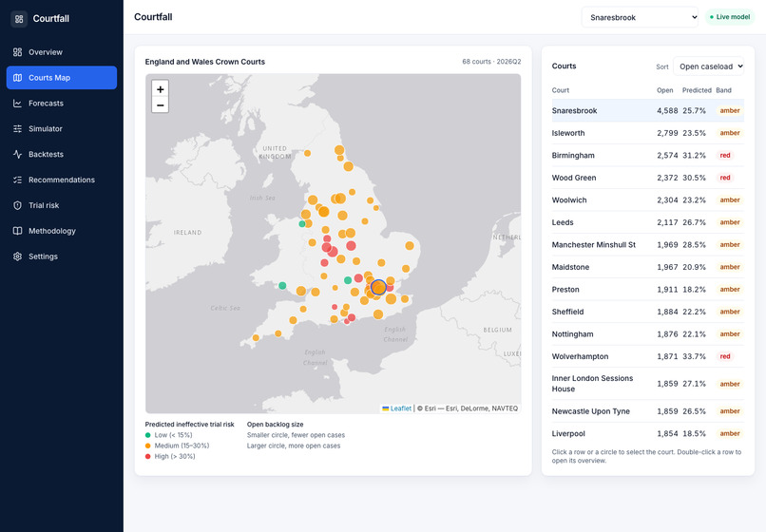Open the Snaresbrook court selector dropdown

[640, 17]
